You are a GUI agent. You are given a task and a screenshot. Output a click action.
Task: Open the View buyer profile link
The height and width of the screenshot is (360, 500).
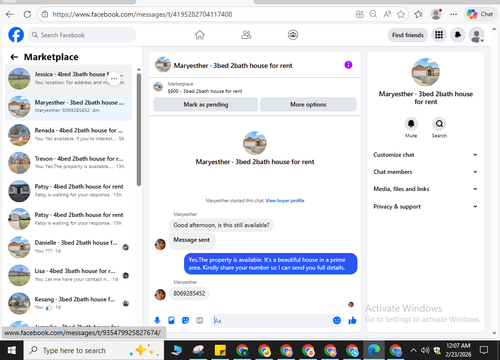285,201
